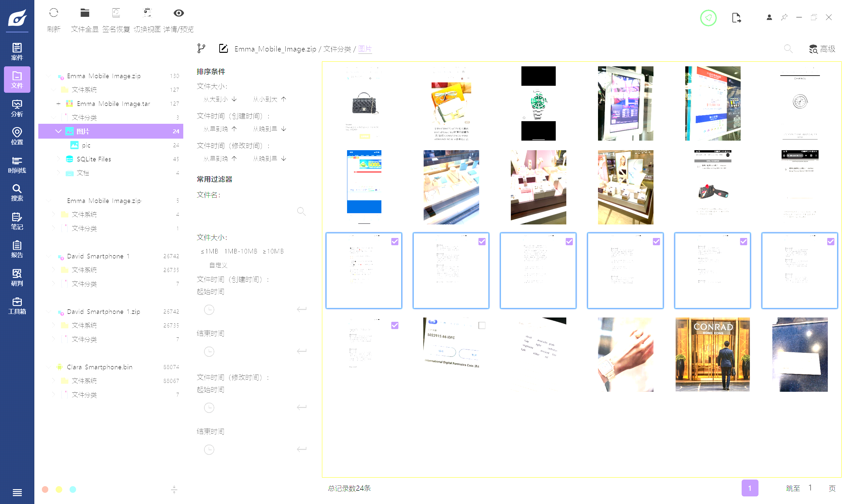Open 签名恢复 signature recovery tool
The width and height of the screenshot is (845, 504).
pos(116,13)
